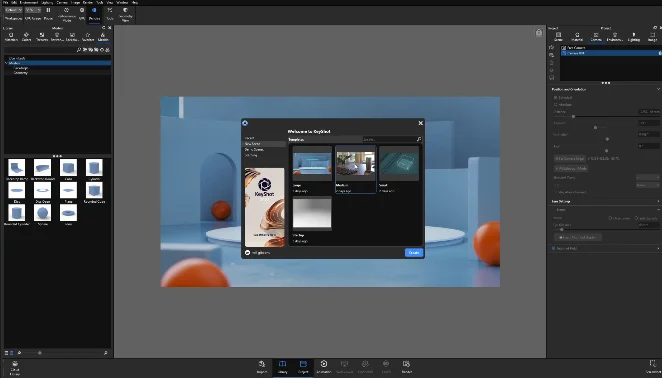The height and width of the screenshot is (378, 662).
Task: Switch Project panel to Lighting tab
Action: [634, 37]
